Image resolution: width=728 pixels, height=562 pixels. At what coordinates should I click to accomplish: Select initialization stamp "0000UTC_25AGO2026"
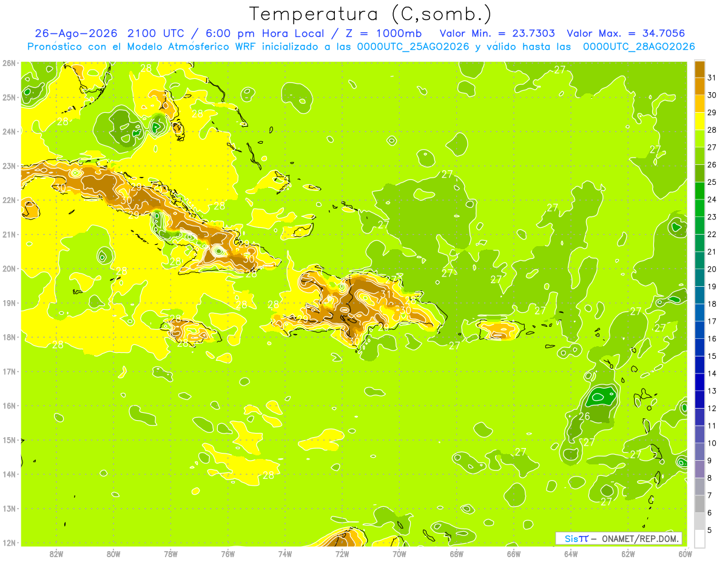pyautogui.click(x=413, y=47)
